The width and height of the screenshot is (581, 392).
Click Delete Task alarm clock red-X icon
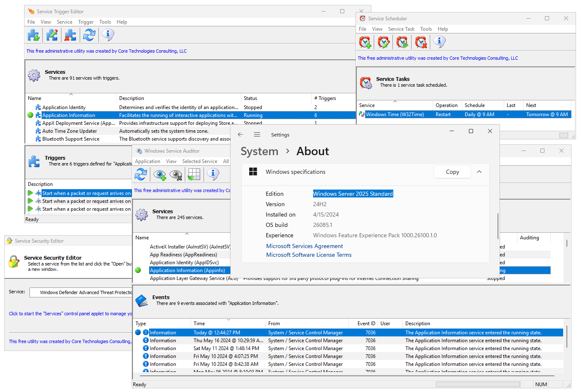[421, 42]
